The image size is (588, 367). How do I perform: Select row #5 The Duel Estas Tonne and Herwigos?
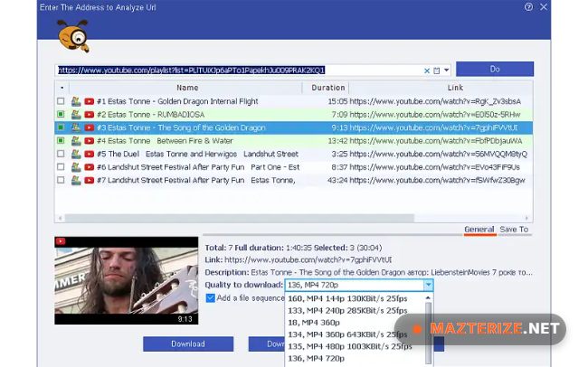(x=294, y=154)
